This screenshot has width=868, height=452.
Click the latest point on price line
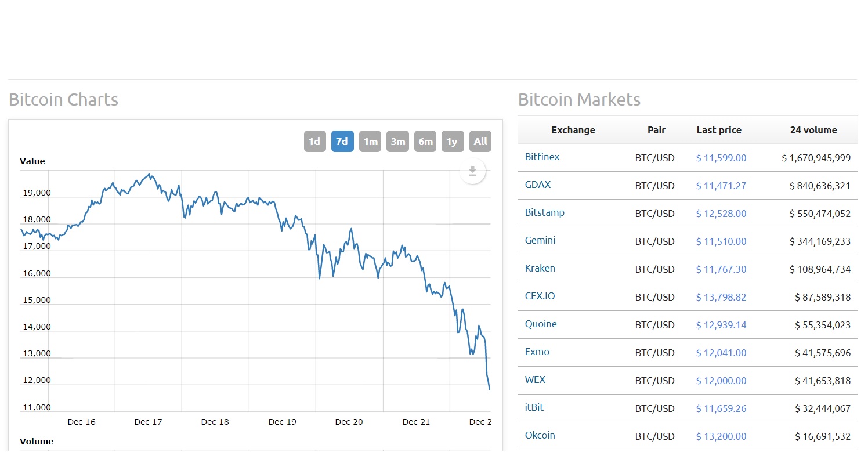[x=489, y=389]
